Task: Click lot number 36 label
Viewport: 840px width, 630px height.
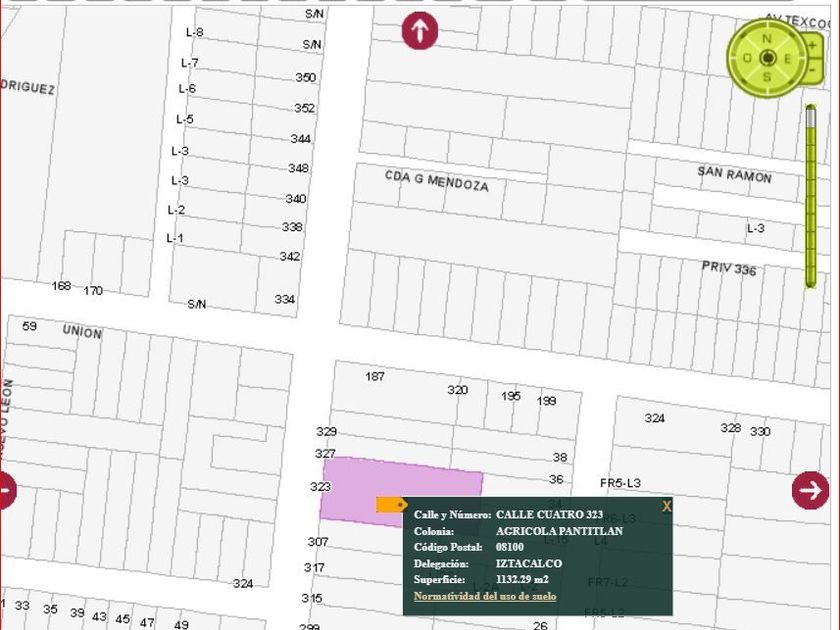Action: tap(556, 479)
